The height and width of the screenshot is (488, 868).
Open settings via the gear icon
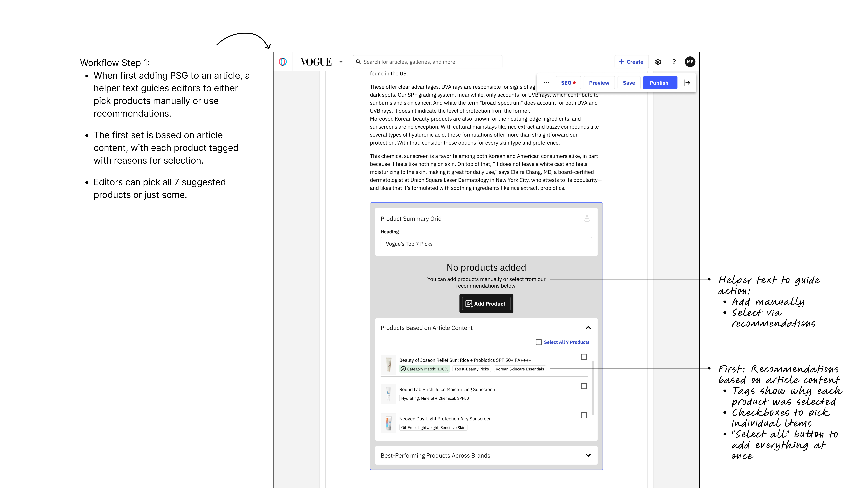click(x=658, y=62)
